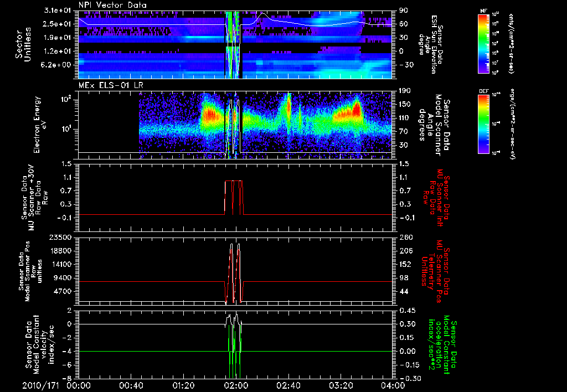The height and width of the screenshot is (392, 567).
Task: Click the '00:40' time axis label
Action: tap(131, 385)
